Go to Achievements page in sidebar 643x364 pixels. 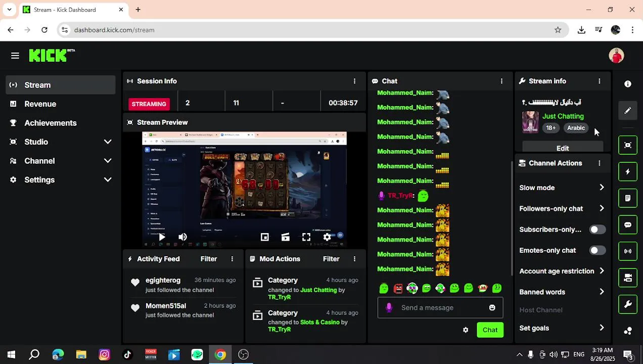(61, 123)
